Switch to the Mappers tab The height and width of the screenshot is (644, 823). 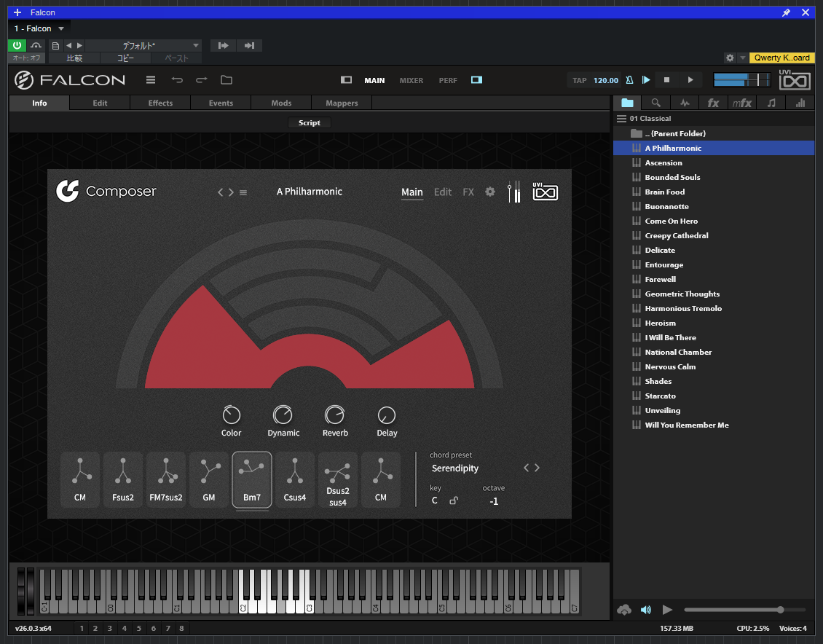click(342, 103)
